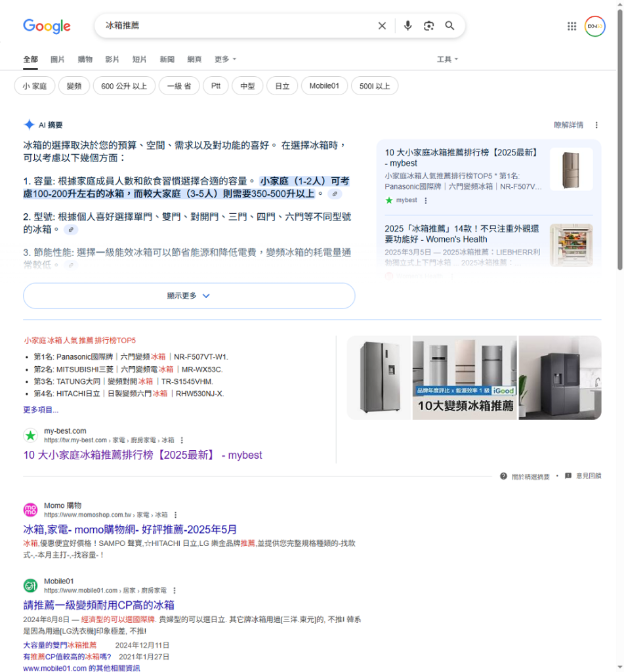
Task: Switch to the 新聞 tab
Action: pyautogui.click(x=167, y=59)
